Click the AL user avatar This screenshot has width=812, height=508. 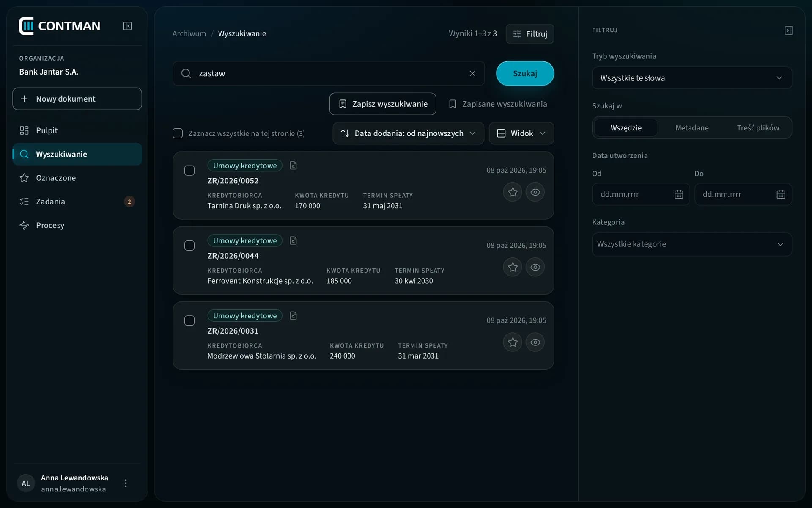click(x=26, y=483)
